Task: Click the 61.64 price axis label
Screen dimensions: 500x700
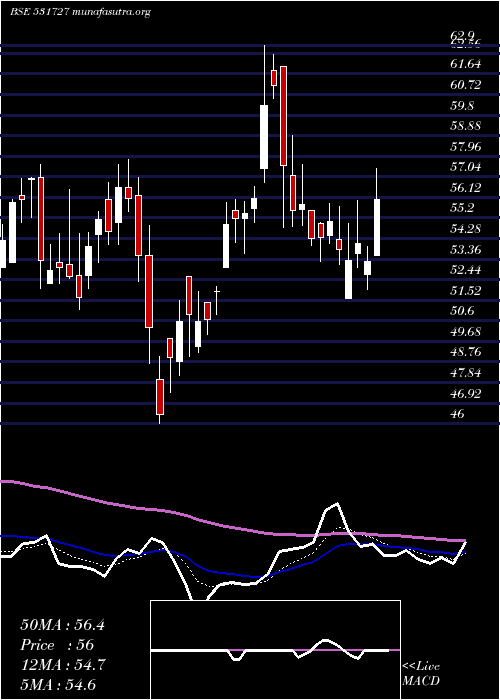Action: [x=466, y=64]
